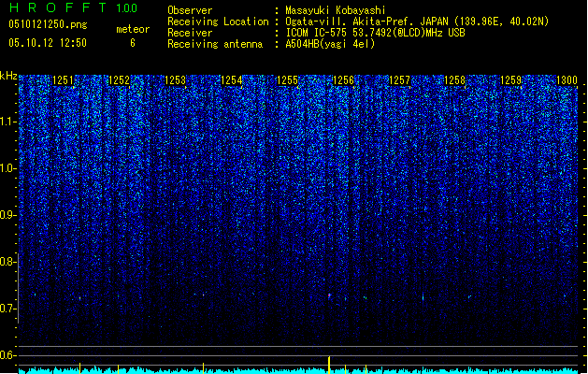Click the 1254 time marker
Viewport: 588px width, 374px height.
(x=232, y=80)
